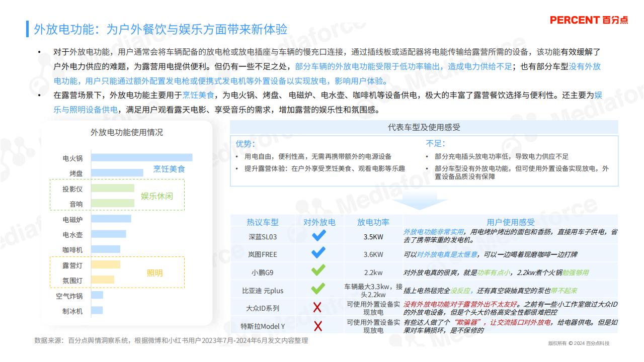Click the 优势: heading
The height and width of the screenshot is (362, 644).
point(246,144)
